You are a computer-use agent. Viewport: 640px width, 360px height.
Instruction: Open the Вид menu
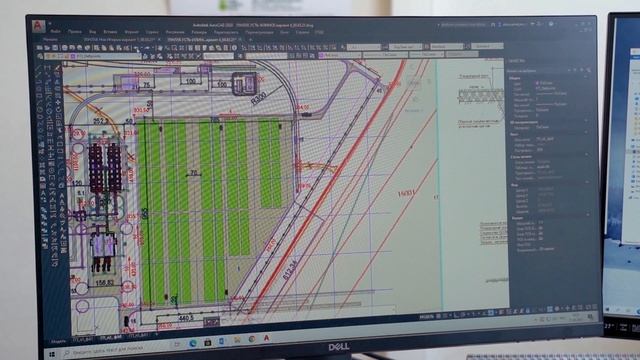pyautogui.click(x=93, y=31)
